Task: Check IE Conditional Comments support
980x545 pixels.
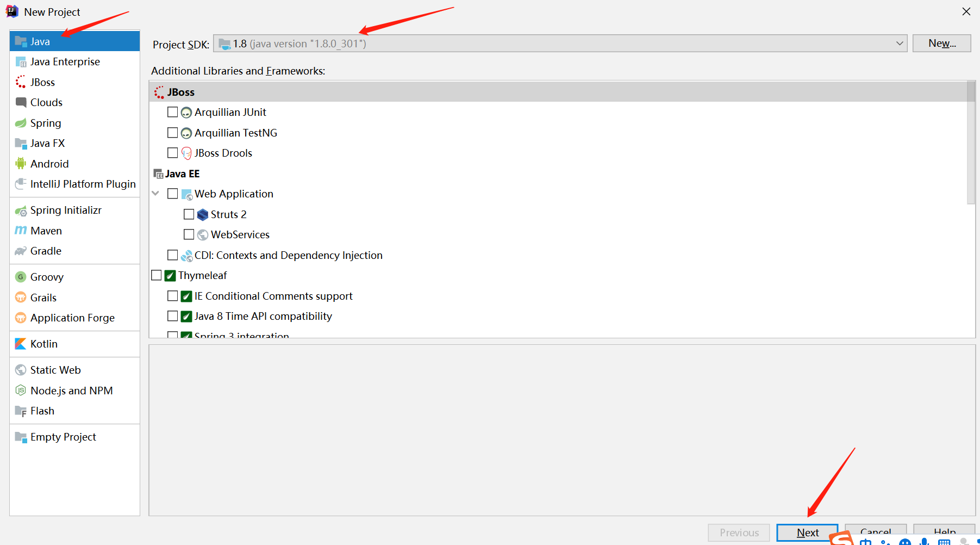Action: coord(173,296)
